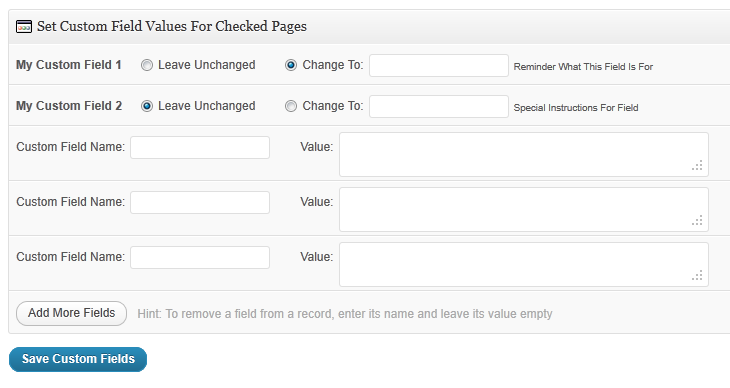
Task: Click the Set Custom Field Values For Checked Pages heading
Action: [172, 27]
